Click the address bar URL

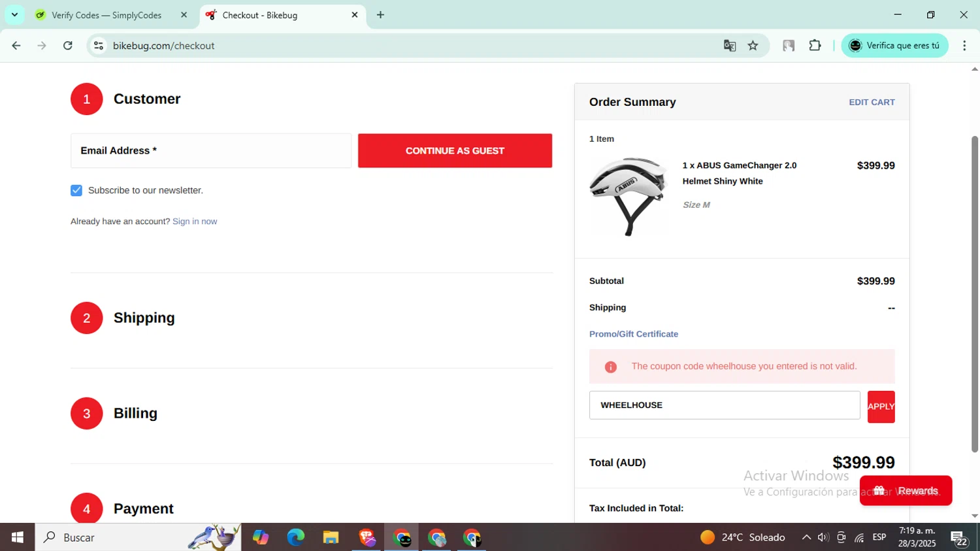163,46
